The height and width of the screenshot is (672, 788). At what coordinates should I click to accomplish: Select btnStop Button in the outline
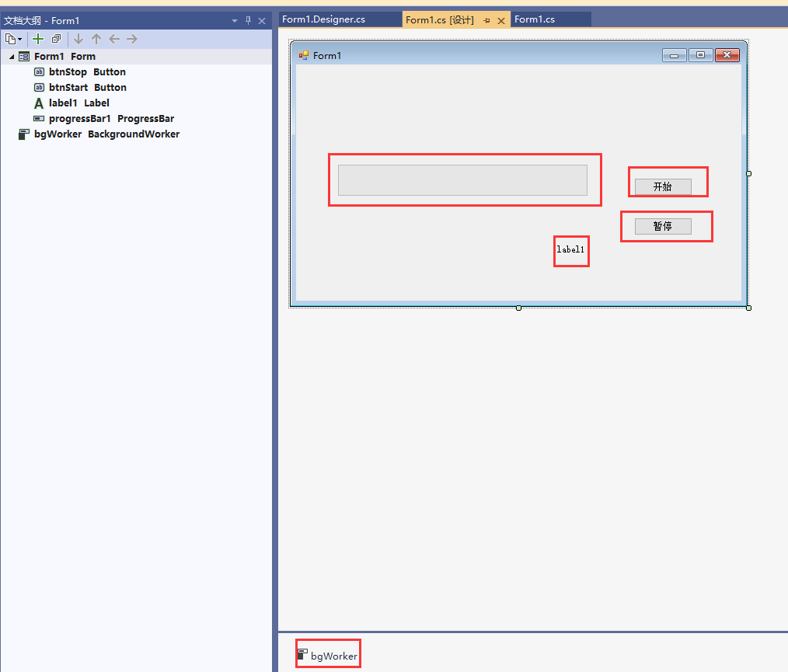[x=87, y=71]
